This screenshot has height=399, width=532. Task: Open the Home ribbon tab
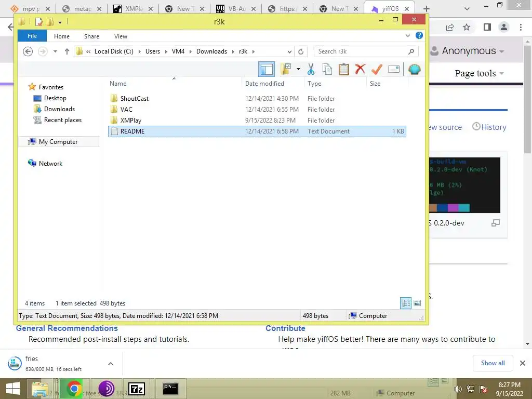tap(62, 36)
